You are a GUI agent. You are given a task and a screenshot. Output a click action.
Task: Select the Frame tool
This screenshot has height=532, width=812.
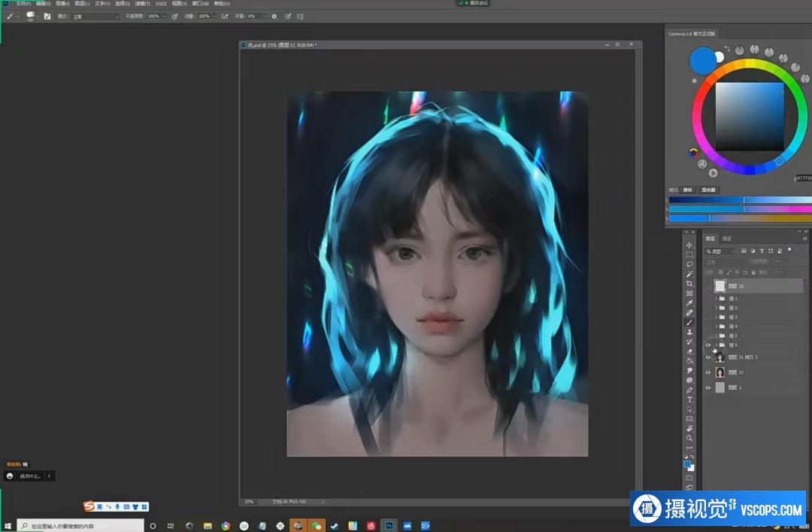pyautogui.click(x=689, y=293)
